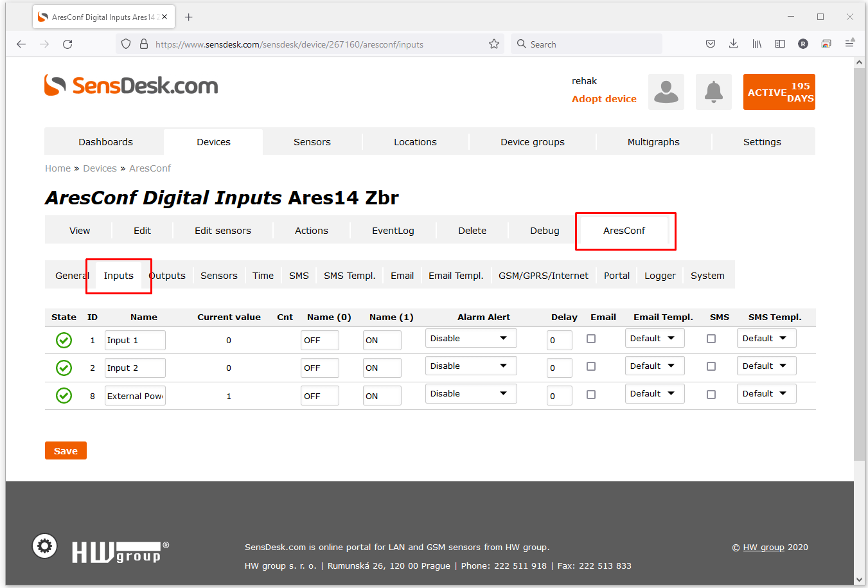Switch to the Dashboards main tab

105,142
